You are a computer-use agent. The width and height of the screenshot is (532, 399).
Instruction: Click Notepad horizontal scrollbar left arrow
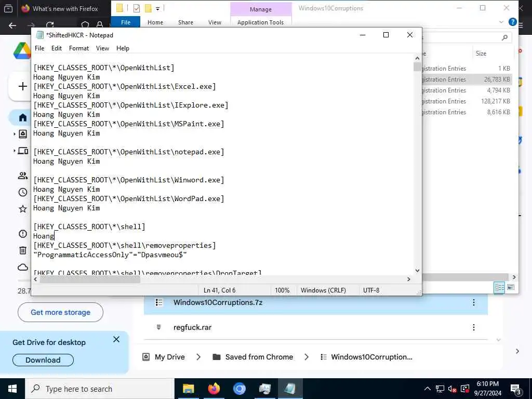click(x=36, y=279)
